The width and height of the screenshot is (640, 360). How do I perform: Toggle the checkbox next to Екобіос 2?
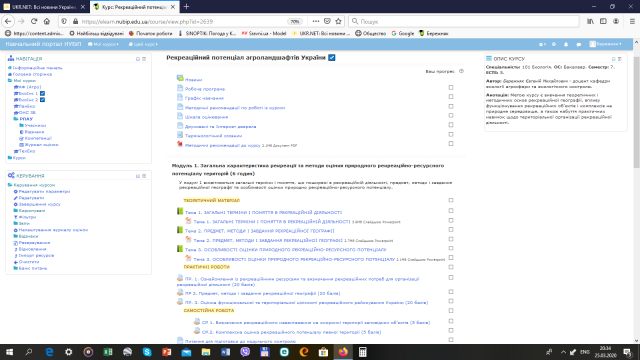[x=42, y=100]
